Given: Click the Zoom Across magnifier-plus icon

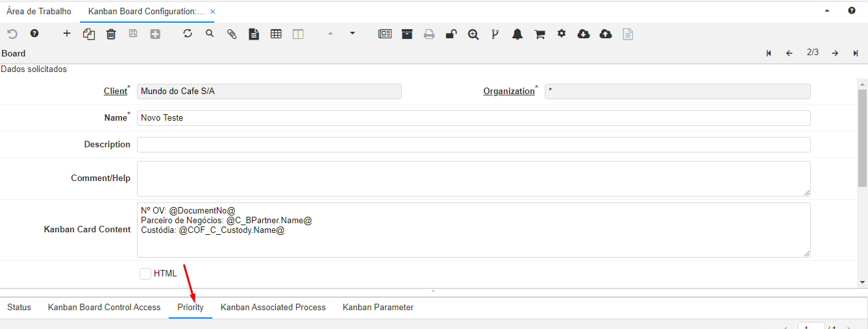Looking at the screenshot, I should [x=473, y=34].
